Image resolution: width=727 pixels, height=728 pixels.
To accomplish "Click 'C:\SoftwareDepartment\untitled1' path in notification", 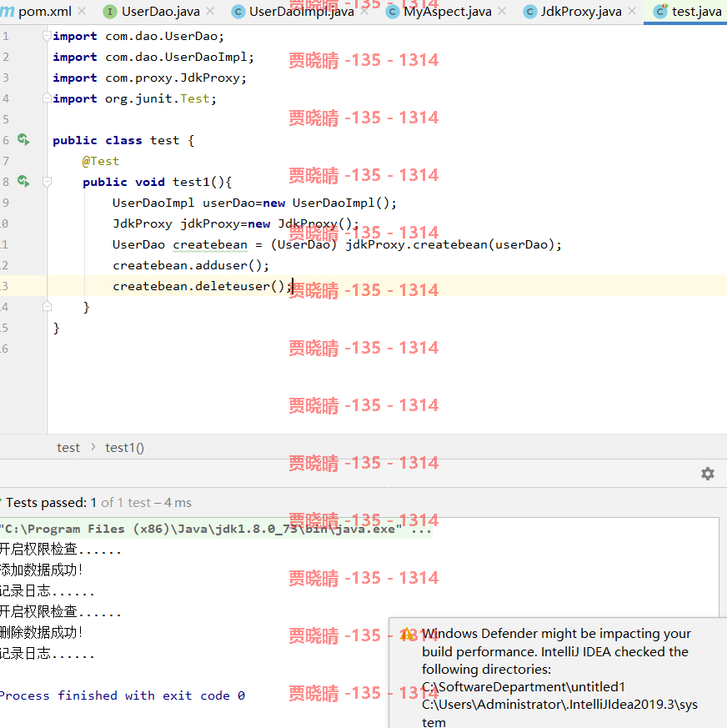I will pos(524,686).
